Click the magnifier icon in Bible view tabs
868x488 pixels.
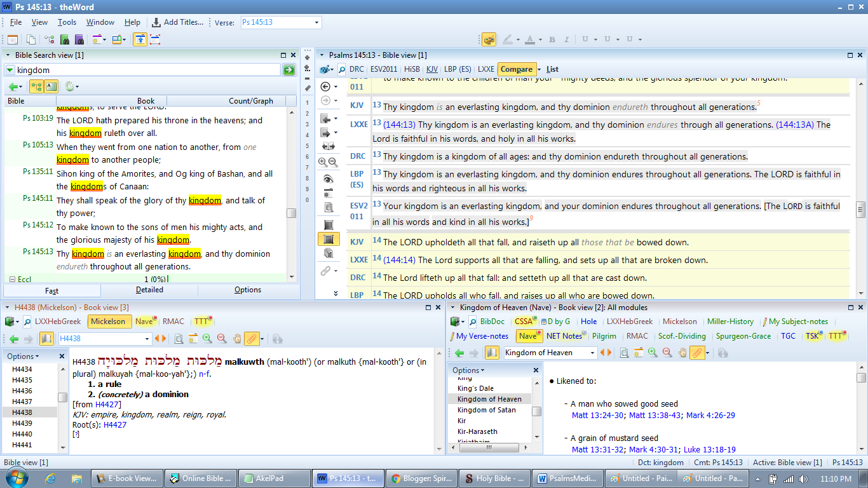tap(342, 69)
